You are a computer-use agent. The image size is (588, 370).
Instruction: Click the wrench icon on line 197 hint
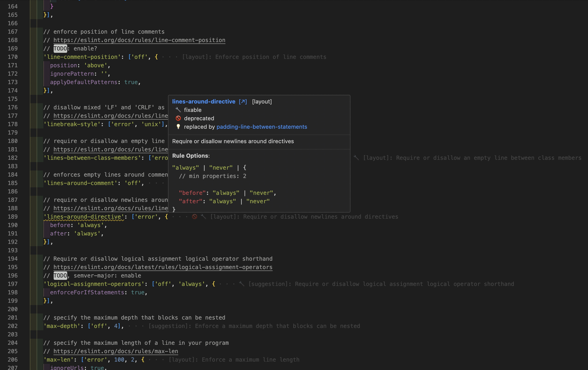(241, 284)
